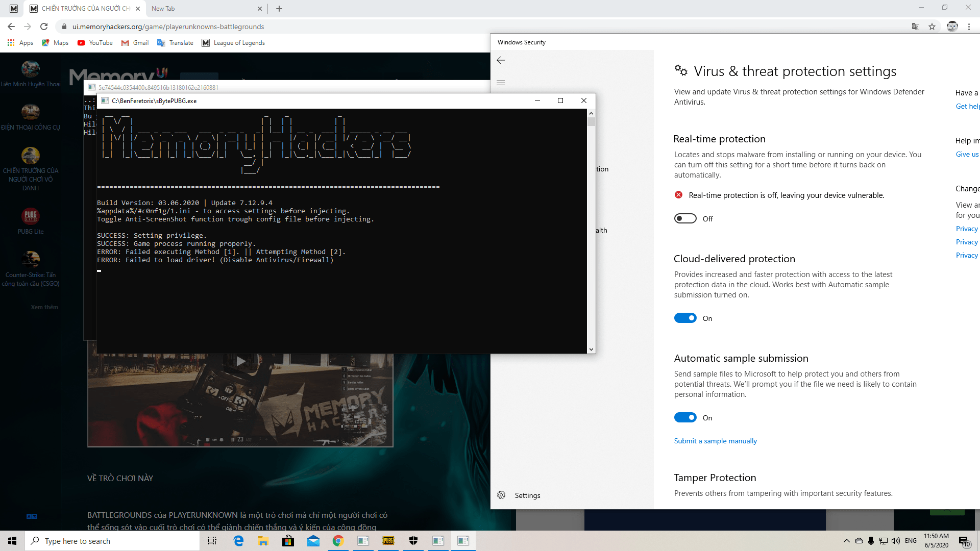Screen dimensions: 980x551
Task: Show hidden system tray icons
Action: point(847,541)
